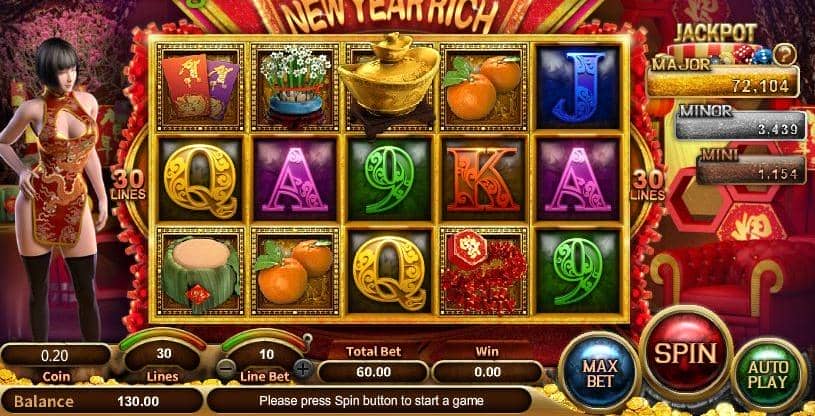
Task: Click the Coin value field 0.20
Action: coord(55,356)
